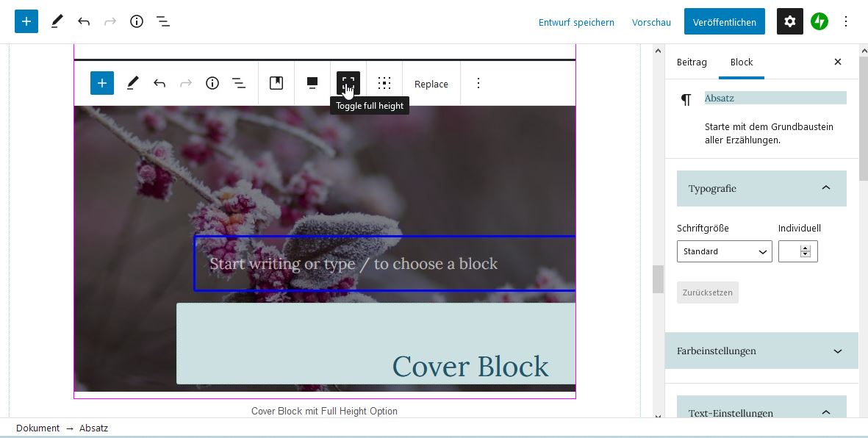Open the Schriftgröße Standard dropdown
The height and width of the screenshot is (438, 868).
(724, 251)
